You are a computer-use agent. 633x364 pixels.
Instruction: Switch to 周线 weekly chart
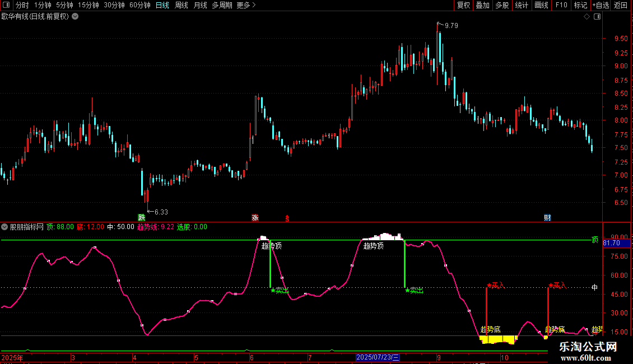point(181,5)
